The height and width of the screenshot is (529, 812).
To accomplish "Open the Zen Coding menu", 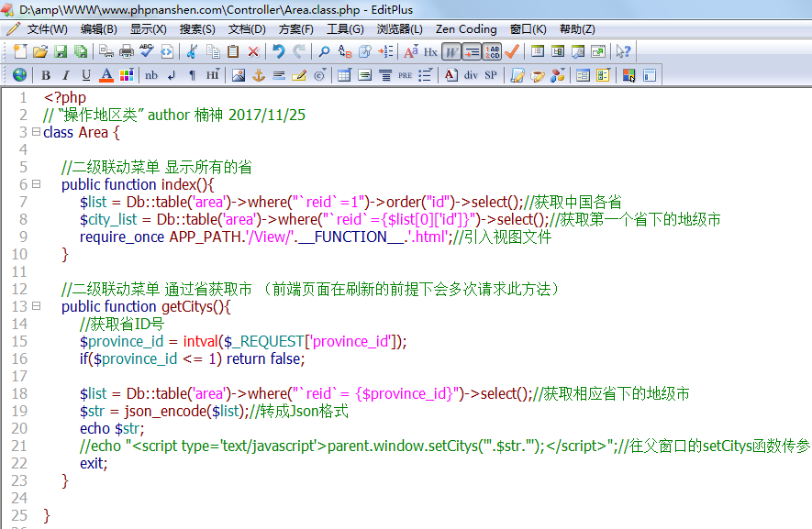I will pos(466,29).
